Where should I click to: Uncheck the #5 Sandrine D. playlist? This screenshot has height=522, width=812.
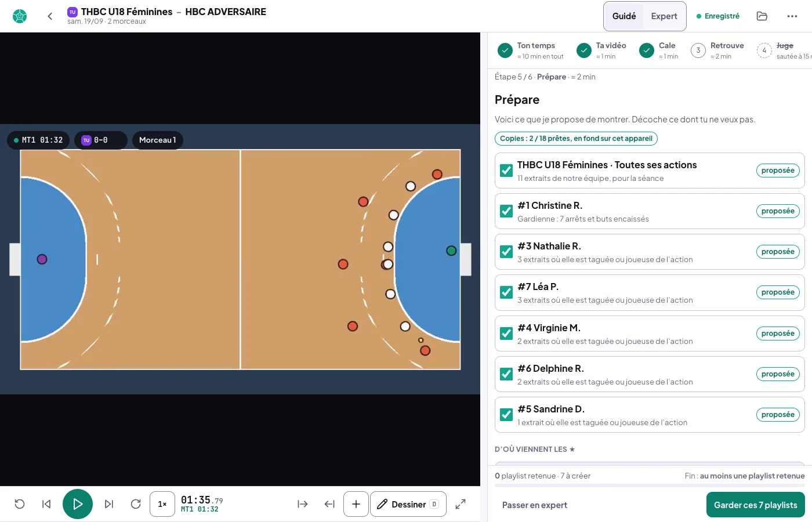click(506, 415)
